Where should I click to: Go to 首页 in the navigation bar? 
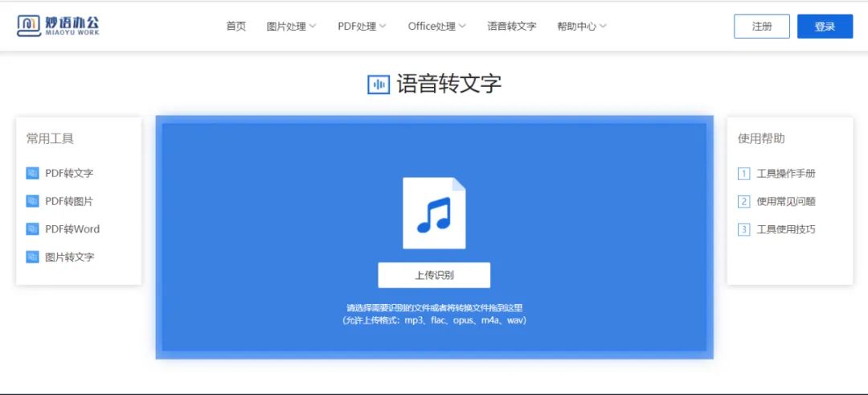(236, 26)
